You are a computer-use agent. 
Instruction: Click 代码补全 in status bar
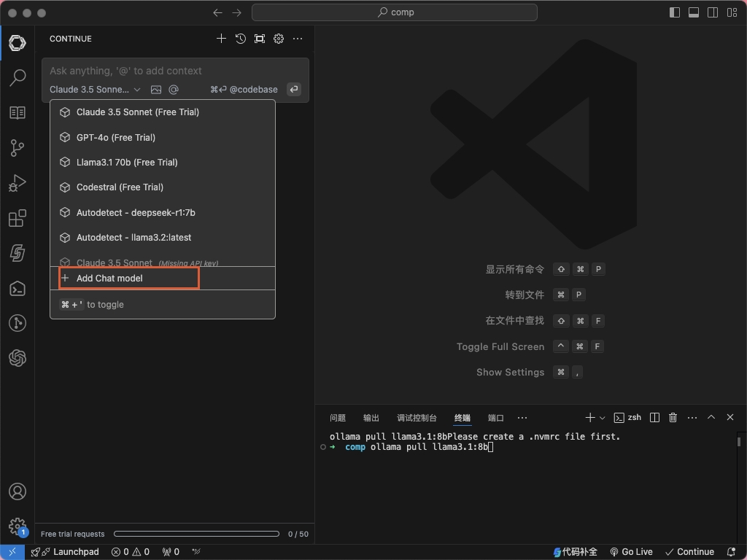575,552
